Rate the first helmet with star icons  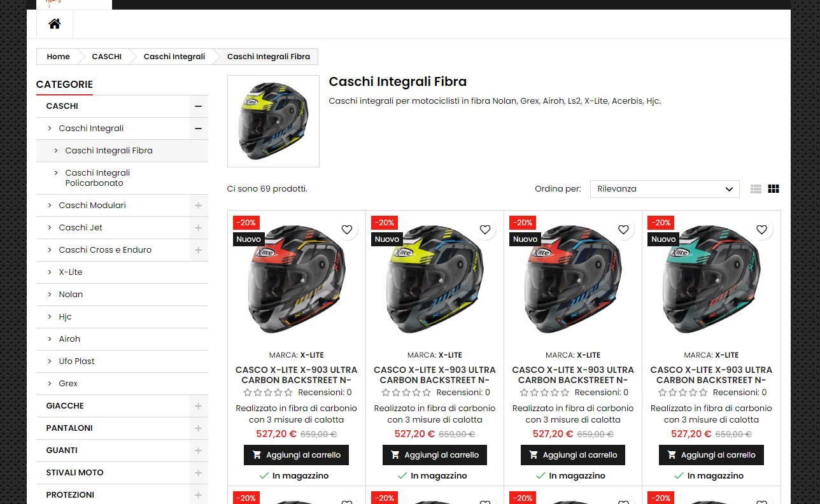pyautogui.click(x=268, y=393)
